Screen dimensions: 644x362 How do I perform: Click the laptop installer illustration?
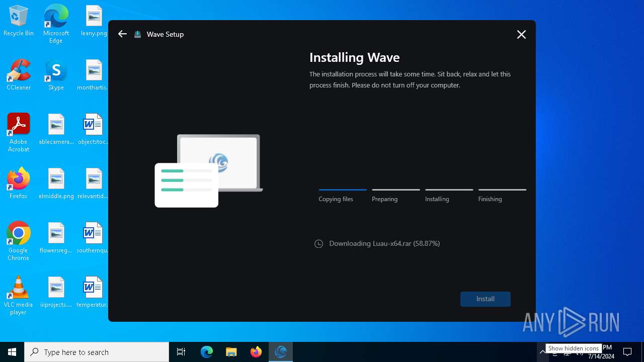208,171
